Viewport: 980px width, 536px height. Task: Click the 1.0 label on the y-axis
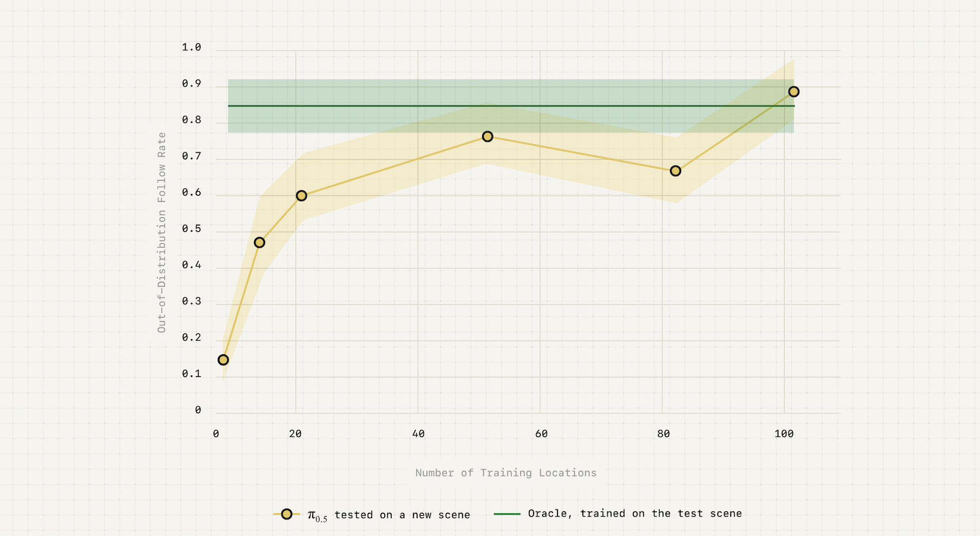coord(192,47)
